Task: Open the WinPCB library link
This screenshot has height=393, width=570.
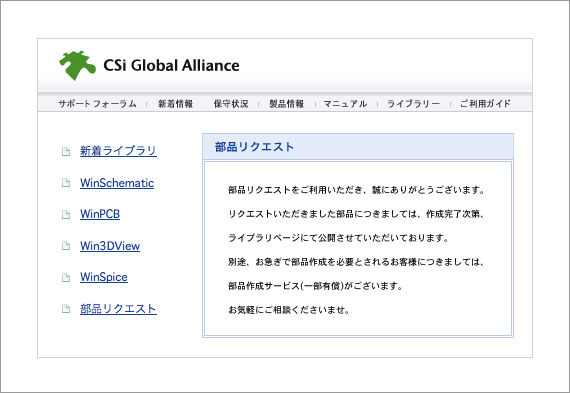Action: click(x=100, y=214)
